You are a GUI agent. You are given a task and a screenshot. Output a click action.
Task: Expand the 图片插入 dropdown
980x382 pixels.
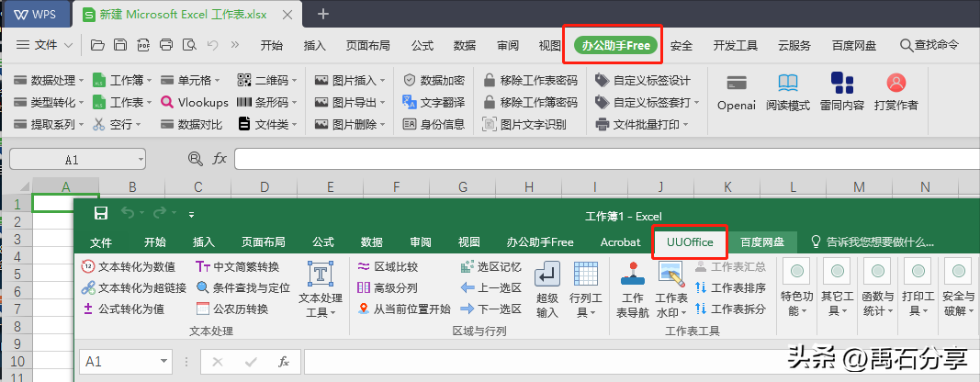tap(382, 81)
